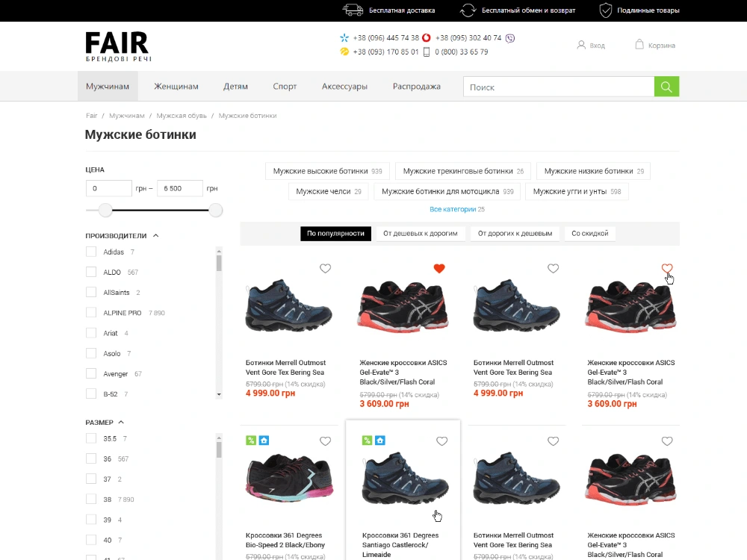The image size is (747, 560).
Task: Click the red-outlined heart on fourth ASICS product
Action: [667, 269]
